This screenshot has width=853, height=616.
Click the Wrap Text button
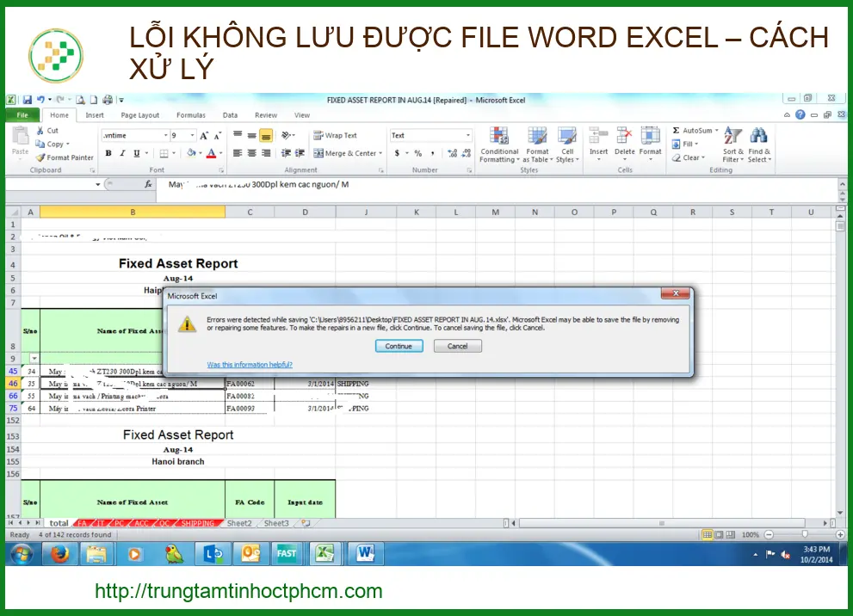pyautogui.click(x=335, y=135)
